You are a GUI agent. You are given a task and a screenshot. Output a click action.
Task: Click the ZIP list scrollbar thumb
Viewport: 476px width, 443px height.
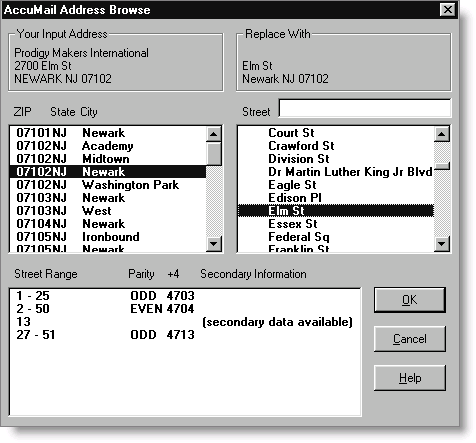click(x=214, y=154)
